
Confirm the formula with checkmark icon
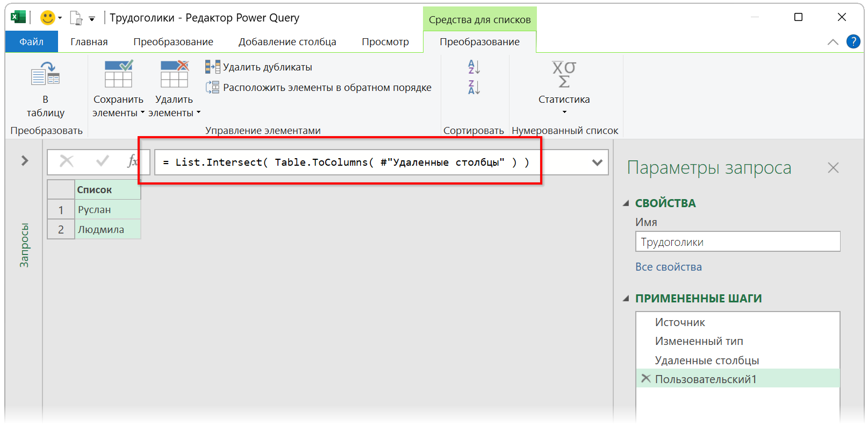click(102, 161)
